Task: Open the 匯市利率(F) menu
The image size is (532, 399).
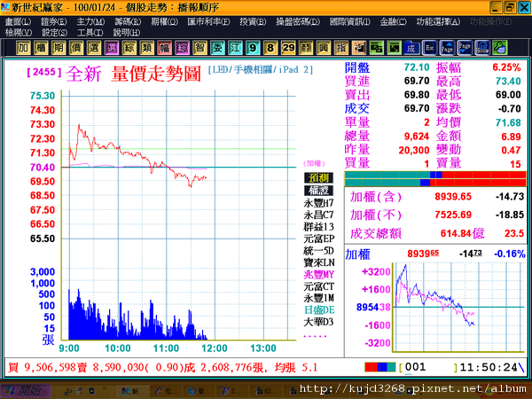Action: [208, 22]
